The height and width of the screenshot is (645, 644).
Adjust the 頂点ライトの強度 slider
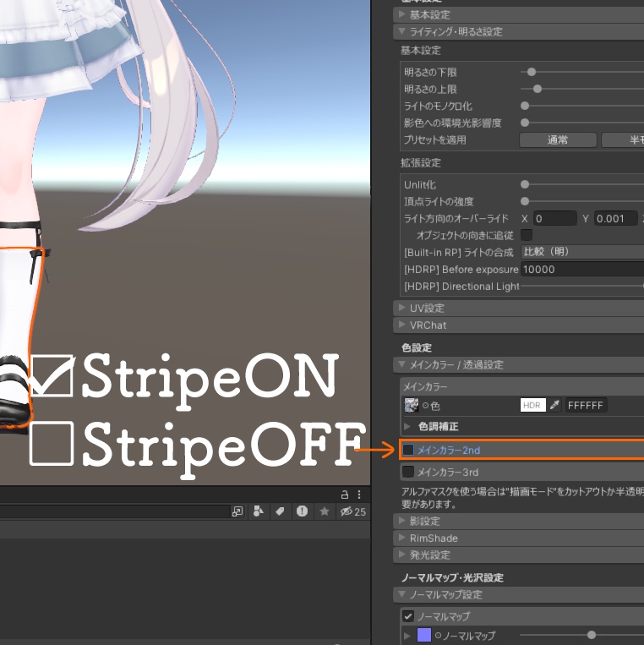[x=525, y=201]
